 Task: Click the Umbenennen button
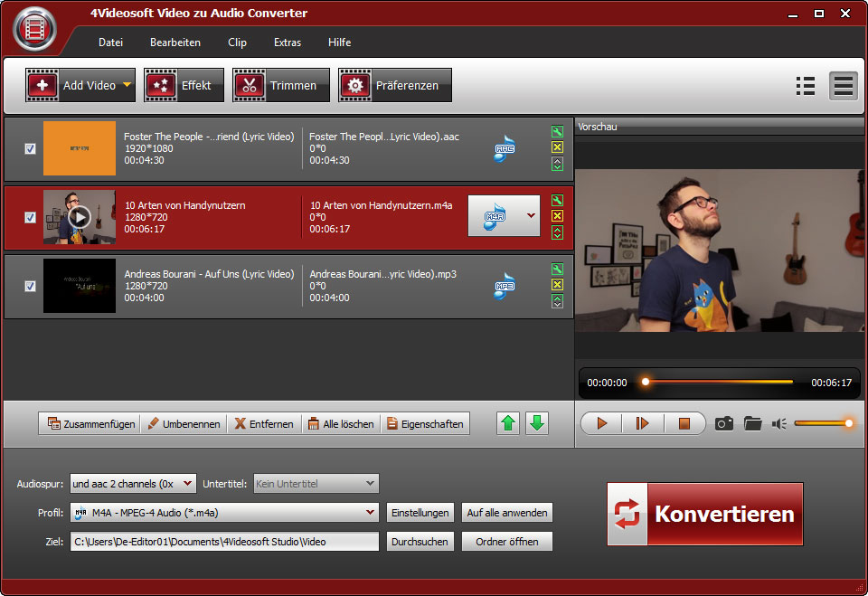point(184,424)
